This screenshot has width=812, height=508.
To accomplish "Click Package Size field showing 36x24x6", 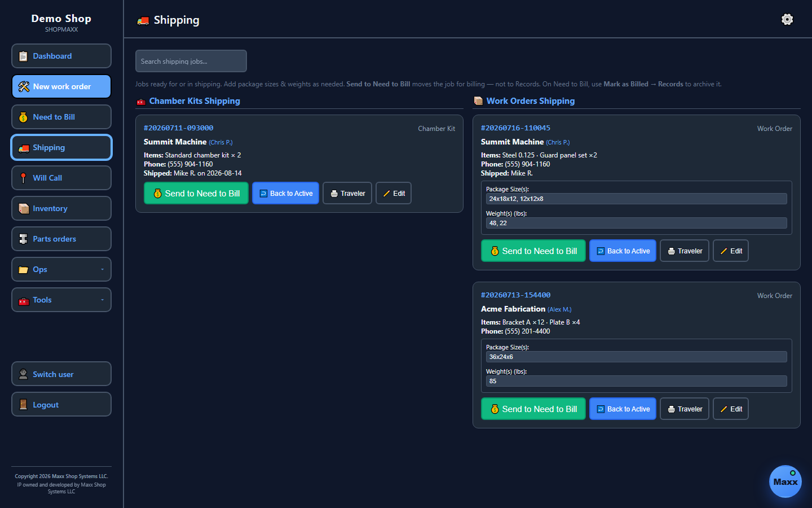I will pos(637,357).
